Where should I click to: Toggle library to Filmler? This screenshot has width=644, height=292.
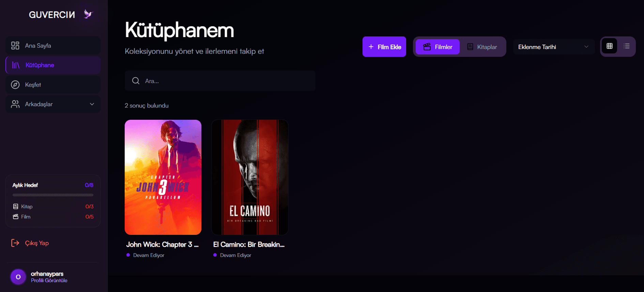438,47
